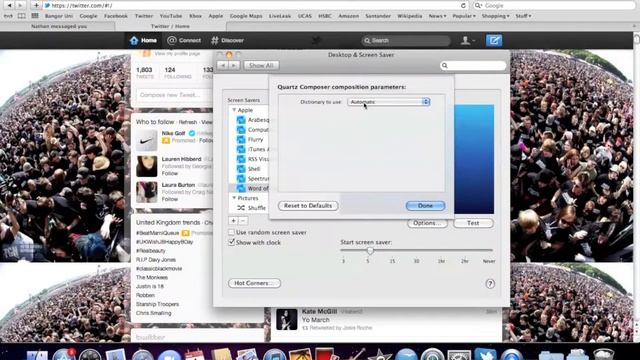Viewport: 640px width, 360px height.
Task: Go back in Safari's toolbar
Action: click(9, 5)
